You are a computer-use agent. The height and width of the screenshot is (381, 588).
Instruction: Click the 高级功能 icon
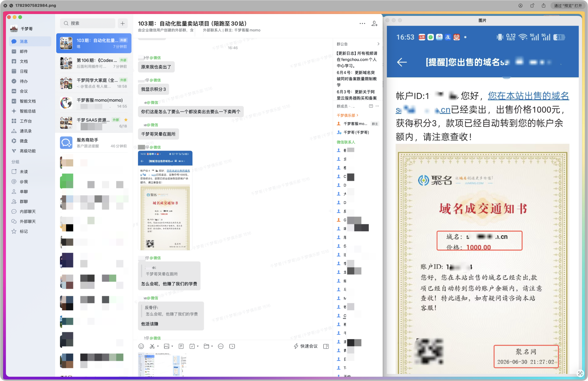point(14,151)
